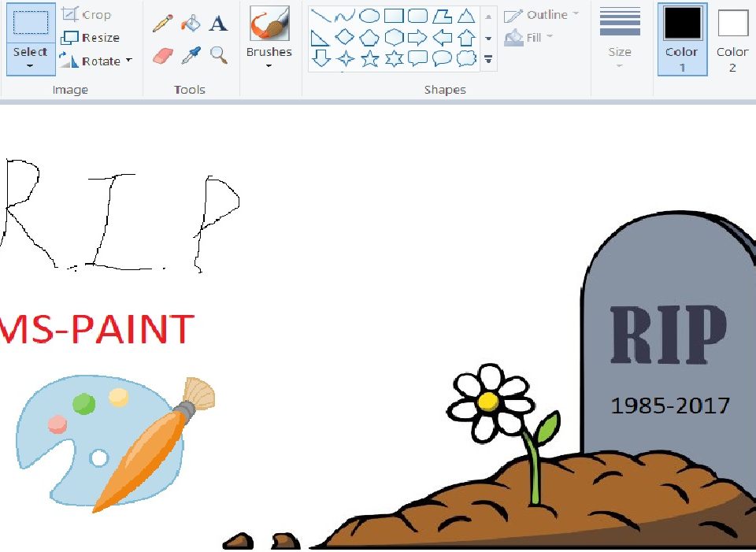Pick the Fill with color bucket tool
This screenshot has height=552, width=756.
[191, 22]
